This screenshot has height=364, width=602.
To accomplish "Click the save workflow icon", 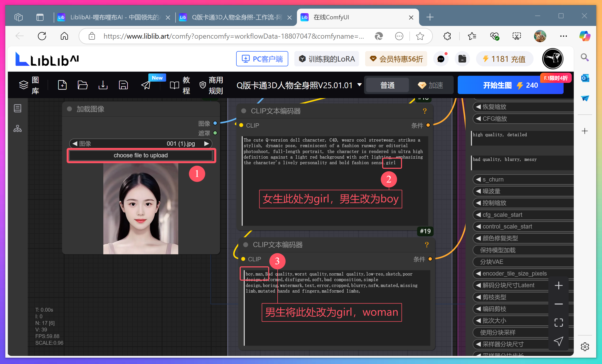I will pyautogui.click(x=123, y=85).
